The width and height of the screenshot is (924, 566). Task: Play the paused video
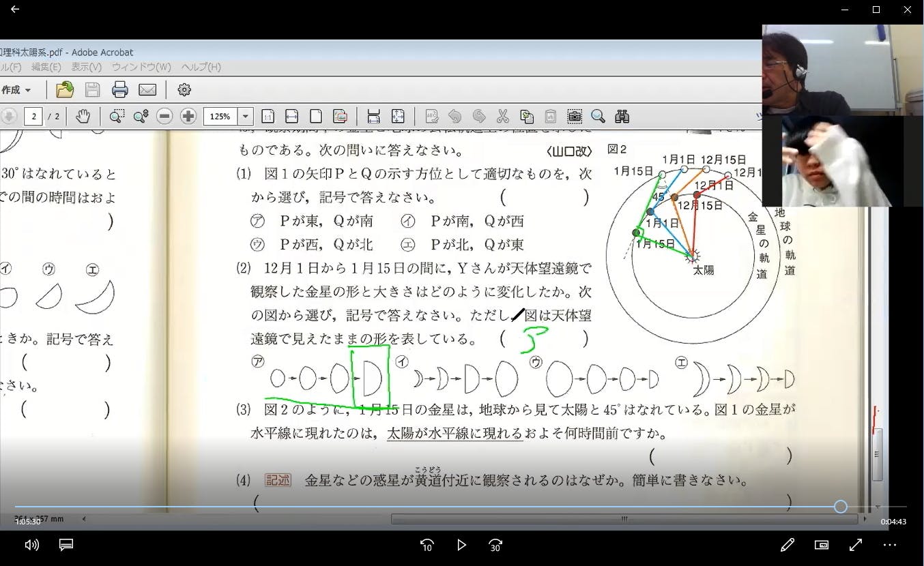point(461,545)
